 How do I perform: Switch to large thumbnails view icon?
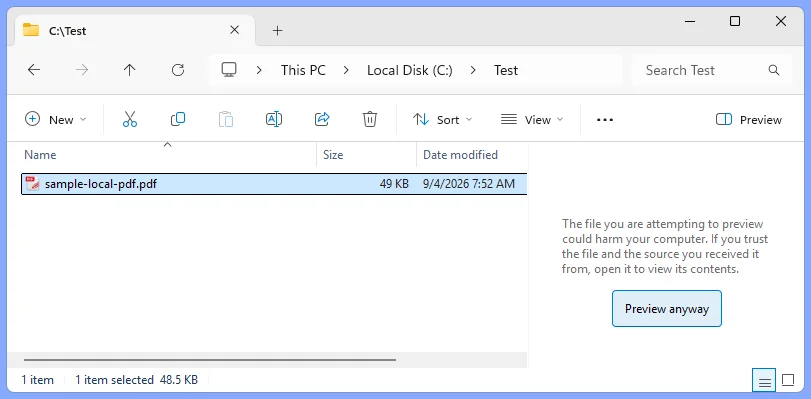(x=788, y=381)
